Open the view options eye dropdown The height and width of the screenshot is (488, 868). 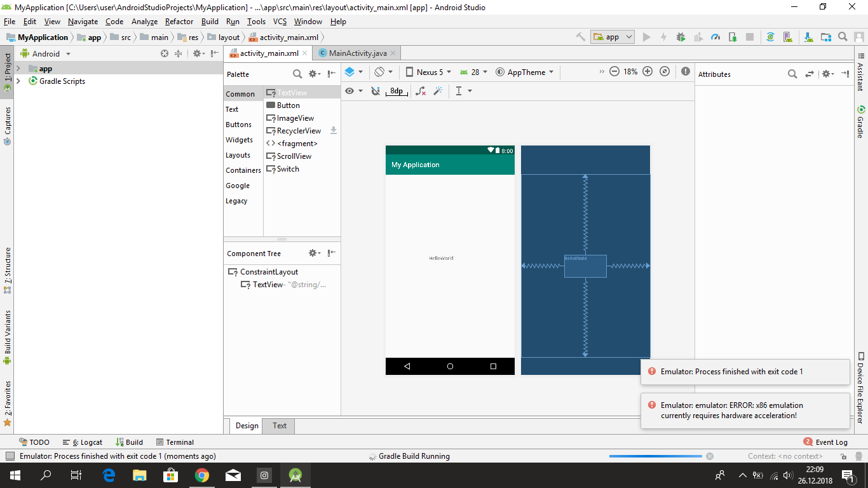pyautogui.click(x=353, y=91)
